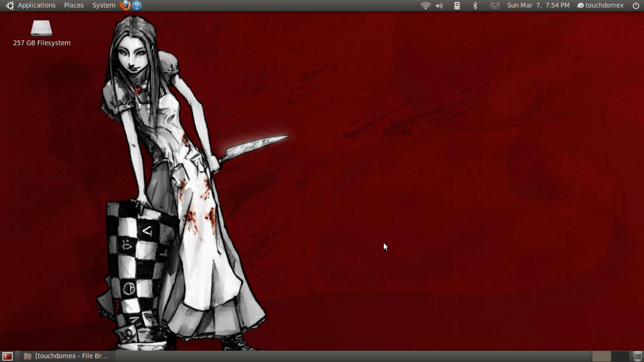The image size is (644, 362).
Task: Open the wireless network indicator
Action: pos(426,6)
